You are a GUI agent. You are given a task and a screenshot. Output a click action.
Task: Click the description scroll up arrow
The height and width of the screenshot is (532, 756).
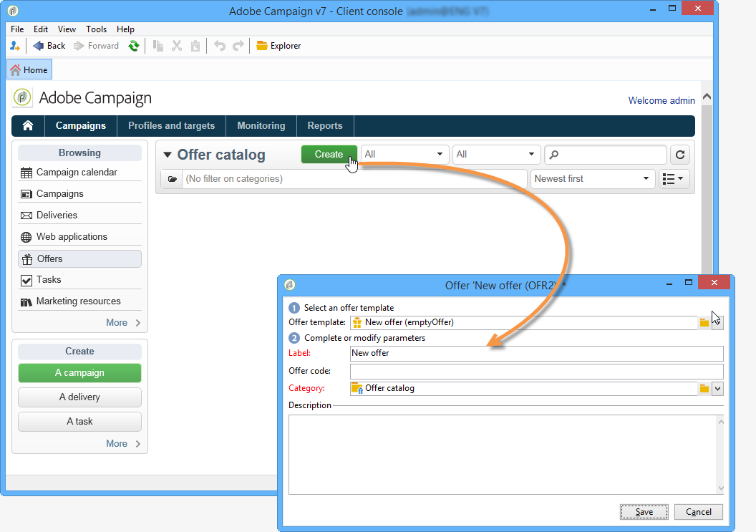coord(721,422)
